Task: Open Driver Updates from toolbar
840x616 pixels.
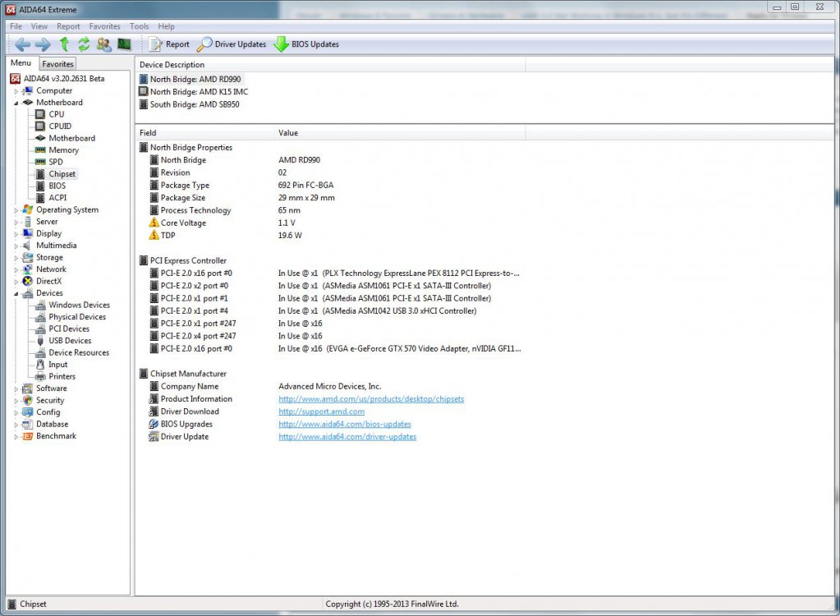Action: click(232, 44)
